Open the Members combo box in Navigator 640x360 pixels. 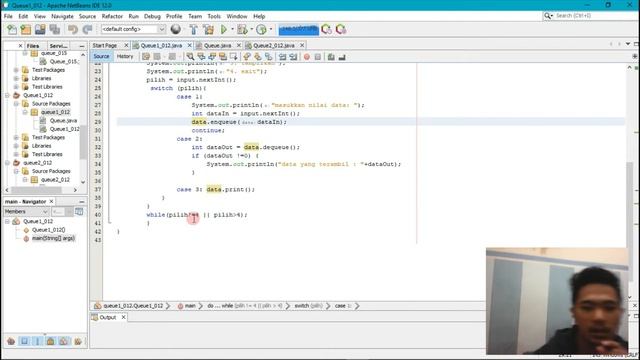[26, 211]
